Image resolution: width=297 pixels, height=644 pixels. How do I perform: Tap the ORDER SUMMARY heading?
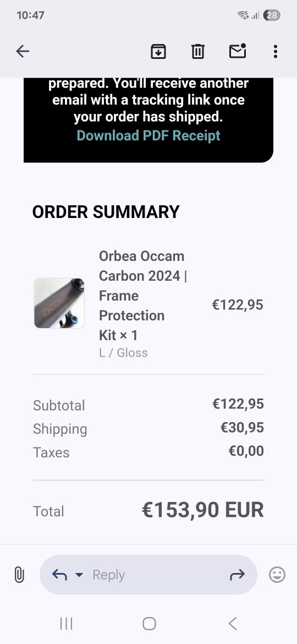[x=106, y=212]
